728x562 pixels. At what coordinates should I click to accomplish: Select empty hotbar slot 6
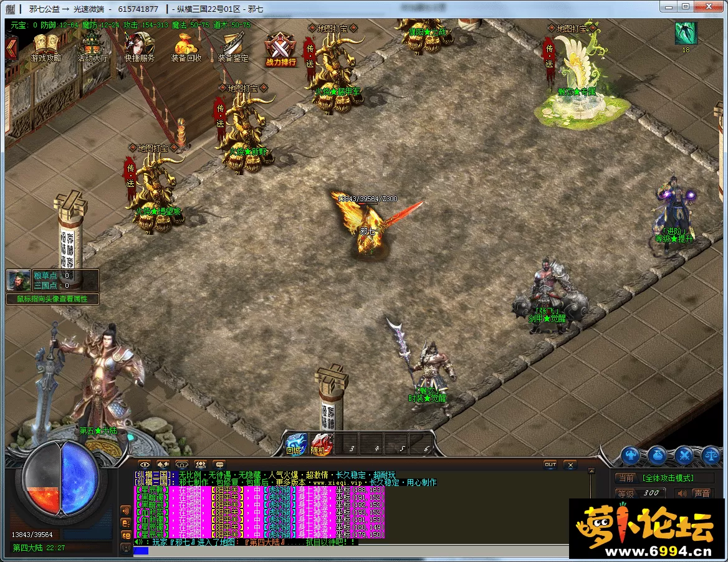click(x=421, y=444)
